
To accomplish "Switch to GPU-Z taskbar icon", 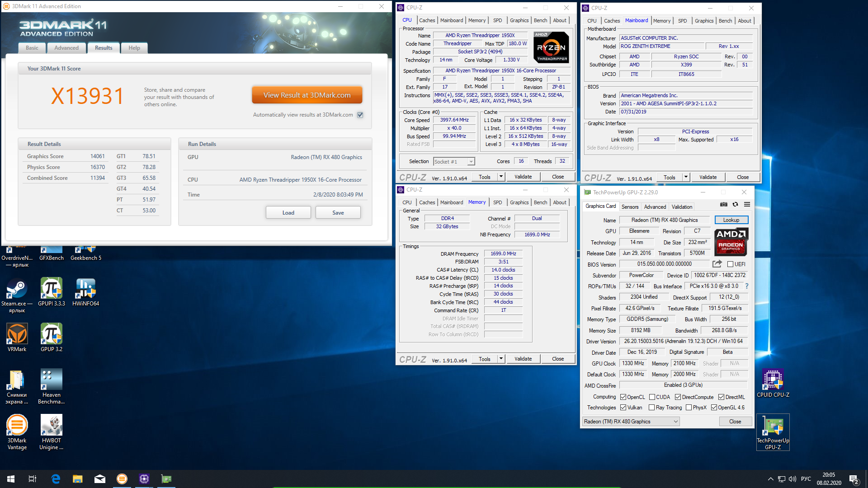I will [166, 479].
